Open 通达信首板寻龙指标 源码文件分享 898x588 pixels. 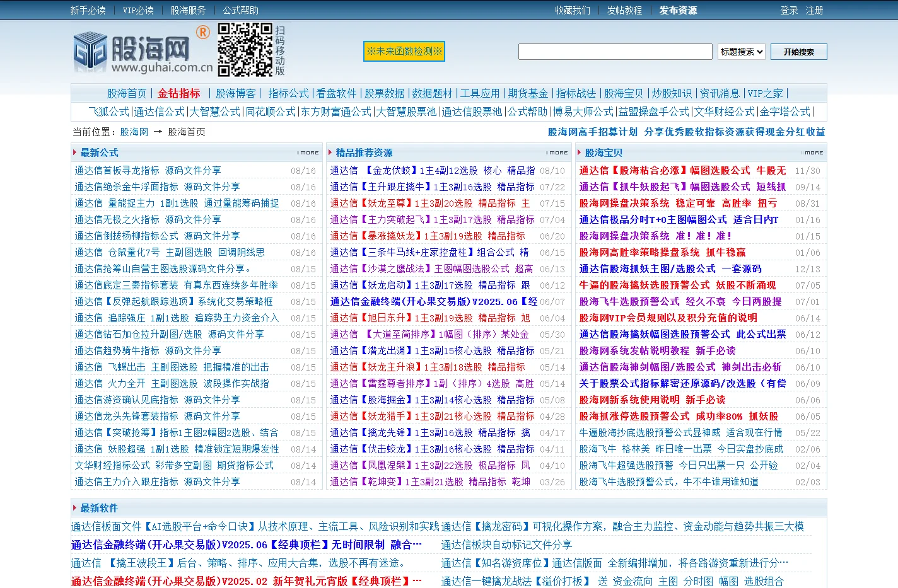(148, 170)
